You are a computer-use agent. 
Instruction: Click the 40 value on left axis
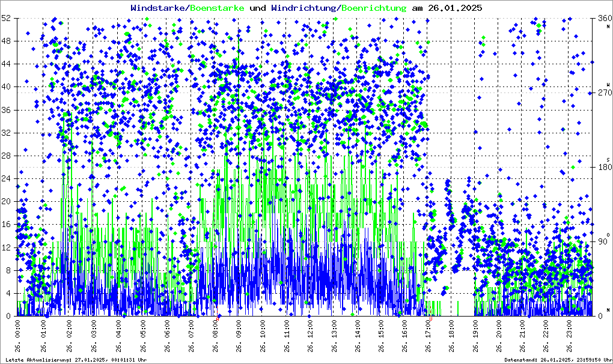[7, 86]
